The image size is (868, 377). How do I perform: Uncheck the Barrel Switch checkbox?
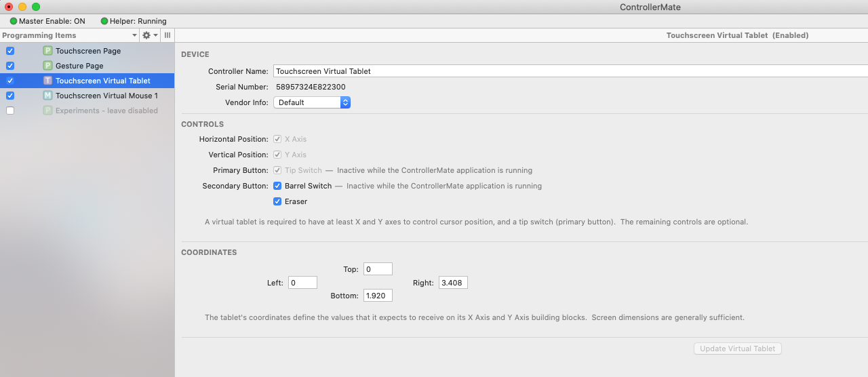(277, 186)
